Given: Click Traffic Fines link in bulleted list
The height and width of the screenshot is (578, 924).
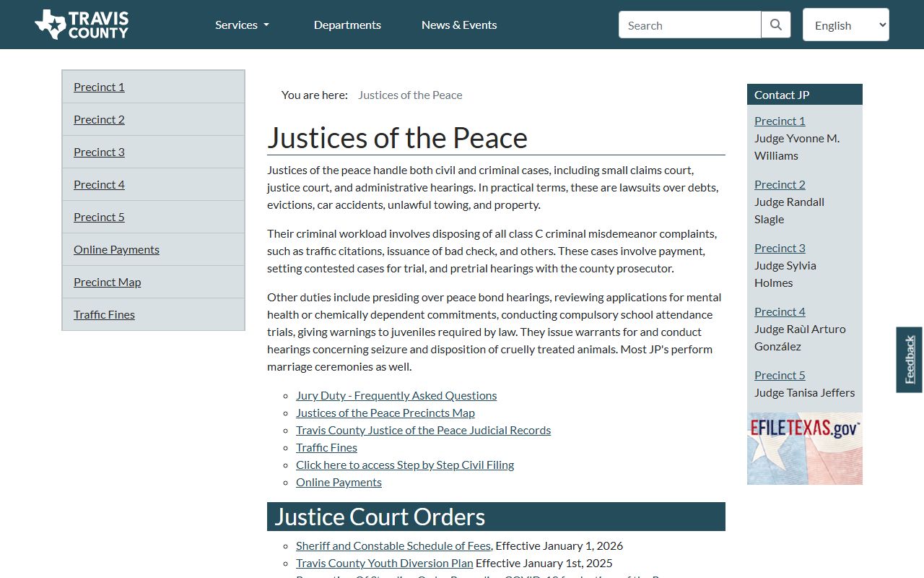Looking at the screenshot, I should click(x=326, y=447).
